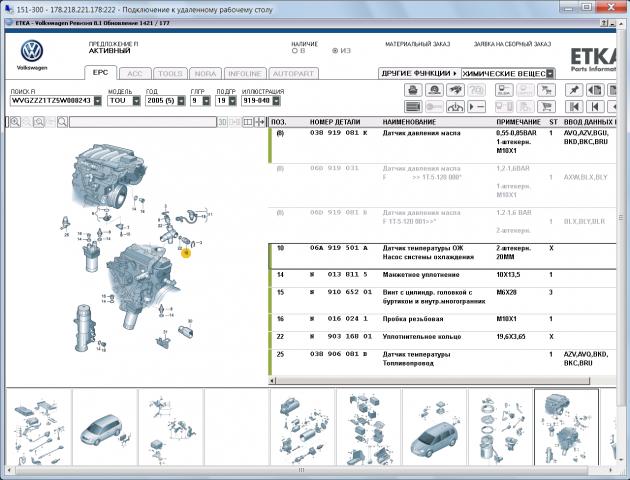Click the badge icon next to printer

tap(434, 90)
